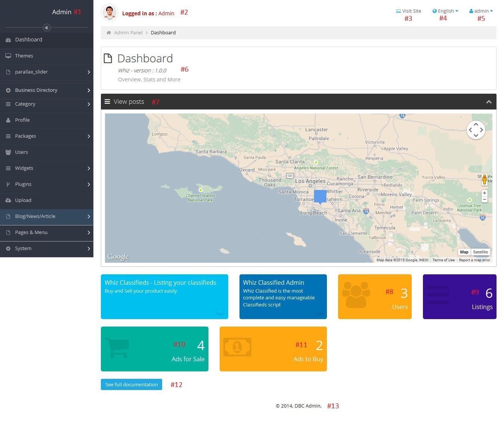Click the 'Overview, Stats and More' text
Screen dimensions: 504x421
coord(149,79)
